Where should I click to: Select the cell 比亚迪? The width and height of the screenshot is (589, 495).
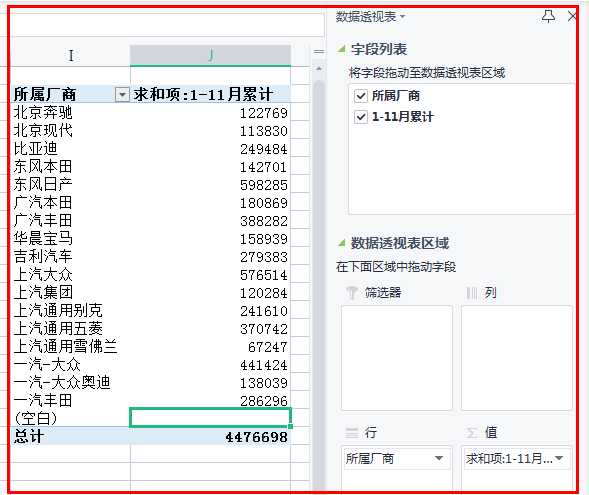[x=70, y=148]
